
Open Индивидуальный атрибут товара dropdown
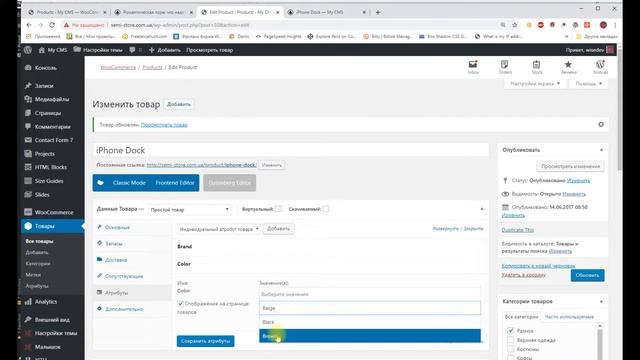219,229
